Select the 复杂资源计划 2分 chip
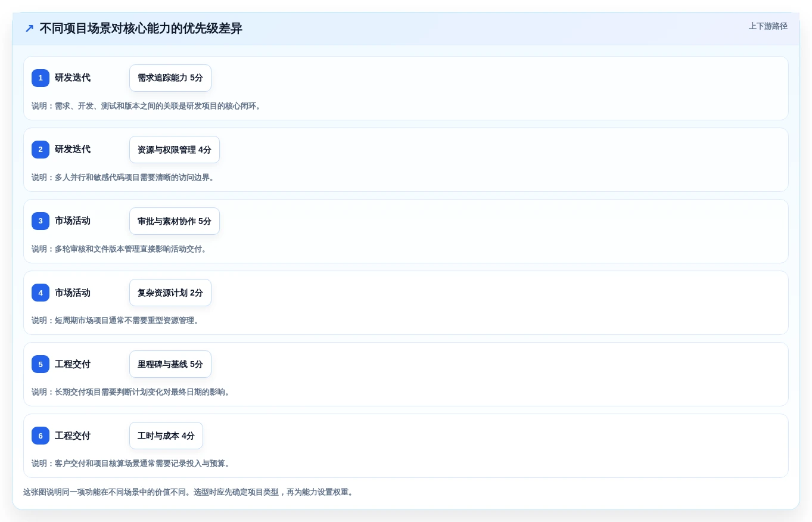 pyautogui.click(x=170, y=293)
